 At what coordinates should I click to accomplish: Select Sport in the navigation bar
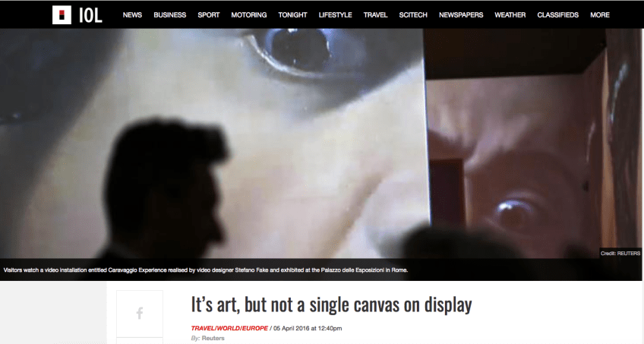tap(209, 15)
